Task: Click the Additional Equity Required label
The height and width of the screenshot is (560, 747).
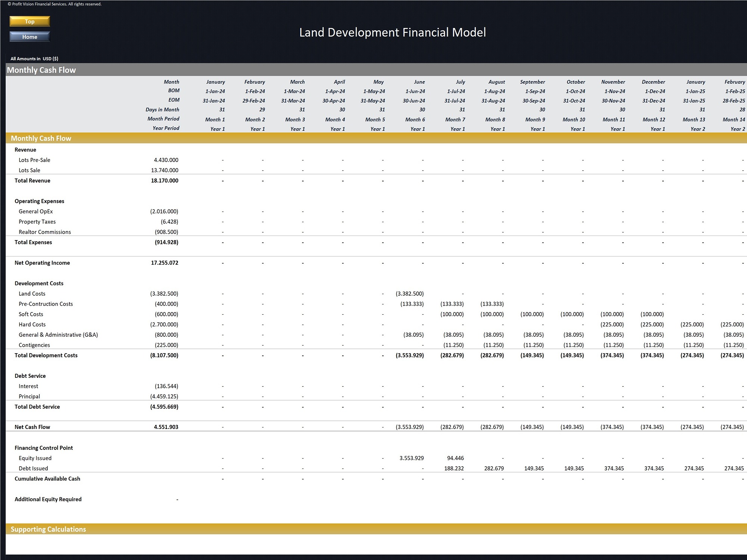Action: pos(48,499)
